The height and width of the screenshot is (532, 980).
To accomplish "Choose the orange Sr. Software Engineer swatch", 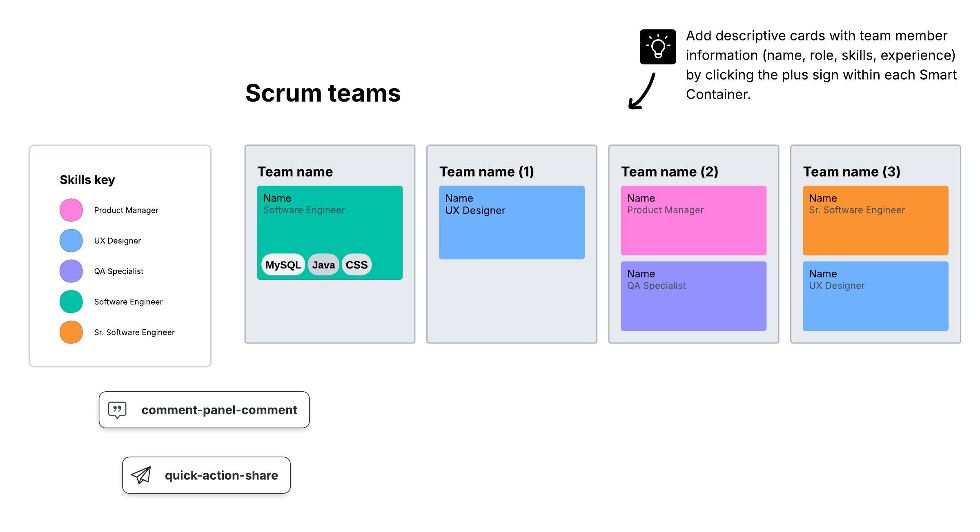I will click(x=71, y=332).
